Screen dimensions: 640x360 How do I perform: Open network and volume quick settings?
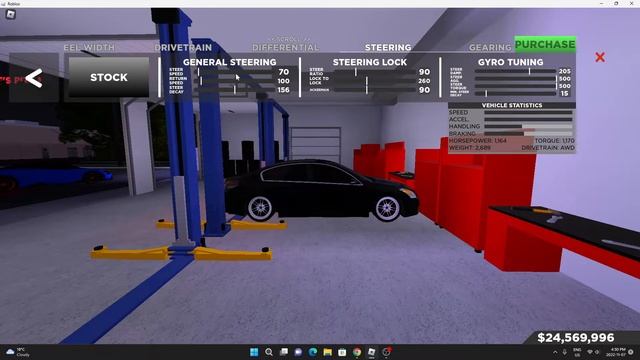point(593,352)
